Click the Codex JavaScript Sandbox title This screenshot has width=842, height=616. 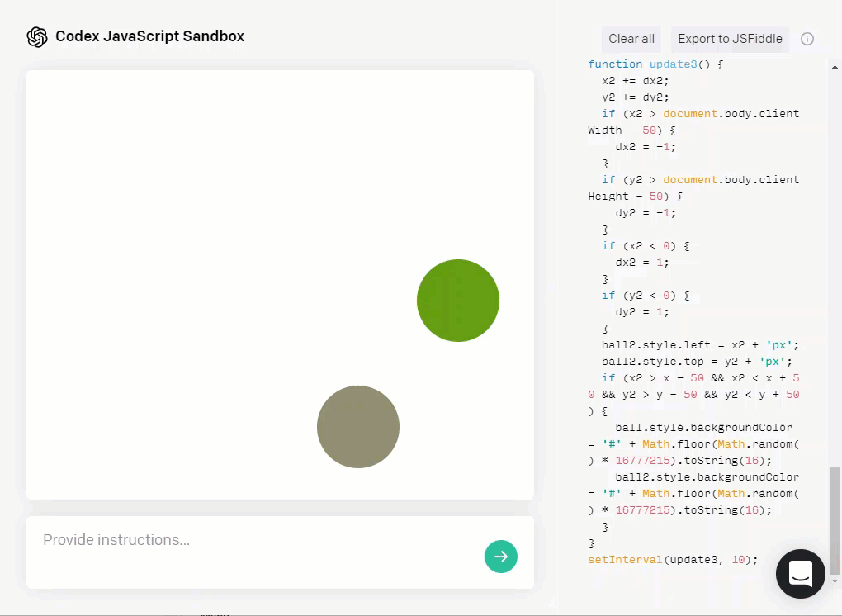tap(149, 36)
